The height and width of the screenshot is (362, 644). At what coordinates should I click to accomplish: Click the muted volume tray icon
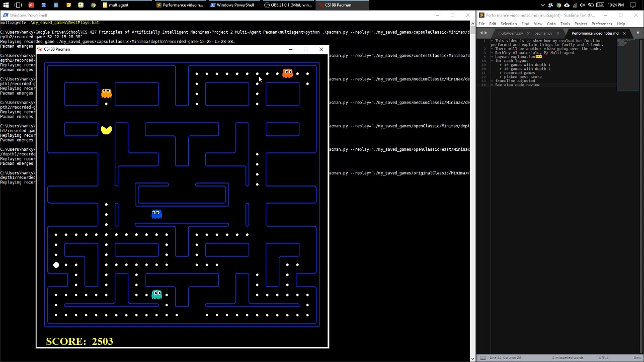coord(583,5)
